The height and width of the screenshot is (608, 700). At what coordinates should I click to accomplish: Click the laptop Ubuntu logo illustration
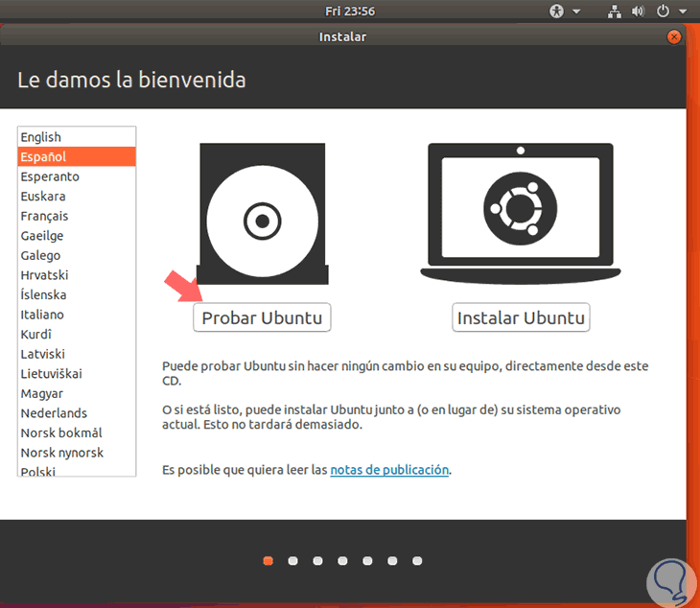tap(521, 213)
